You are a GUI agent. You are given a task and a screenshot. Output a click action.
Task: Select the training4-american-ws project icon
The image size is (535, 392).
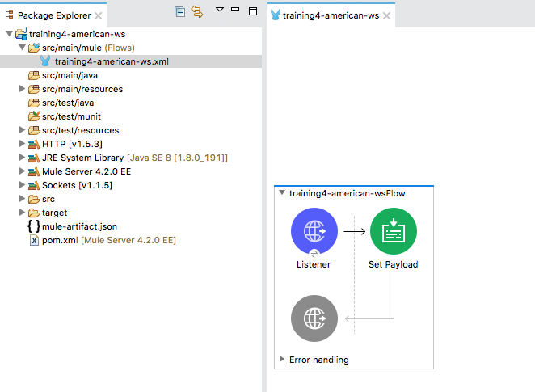tap(21, 34)
